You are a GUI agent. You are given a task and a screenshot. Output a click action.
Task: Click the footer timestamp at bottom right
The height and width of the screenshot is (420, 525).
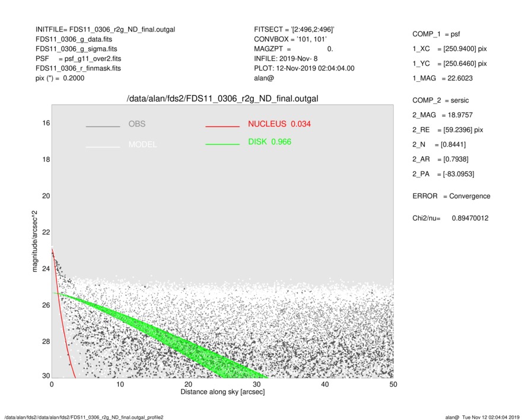coord(486,417)
